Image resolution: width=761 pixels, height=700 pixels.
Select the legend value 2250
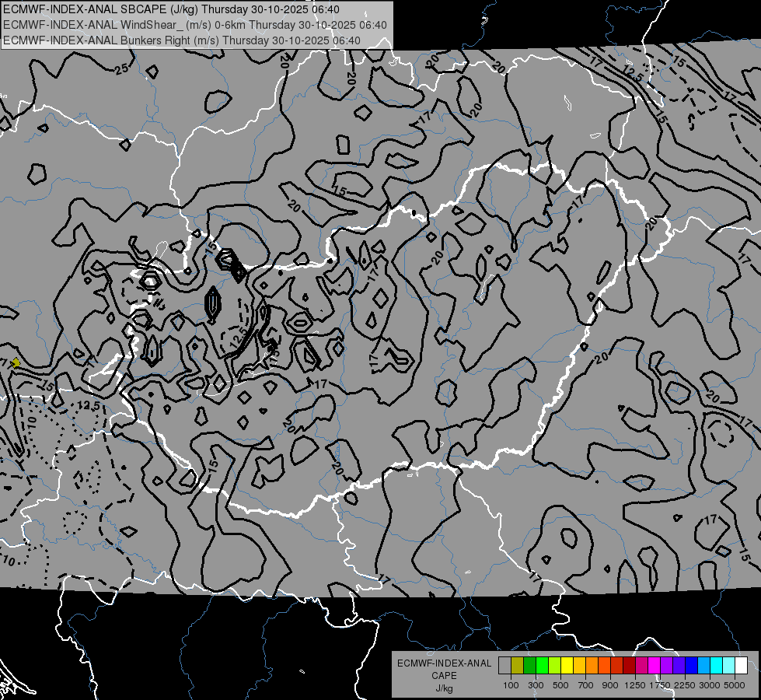pos(684,685)
